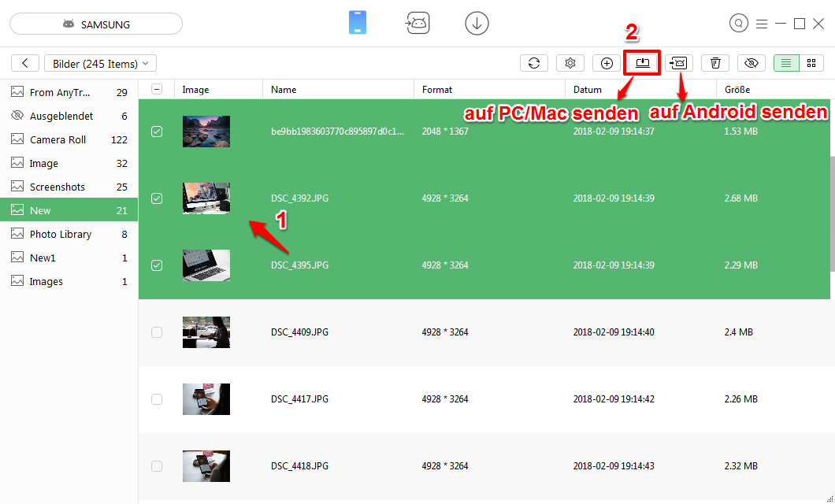
Task: Click the back arrow button
Action: (25, 64)
